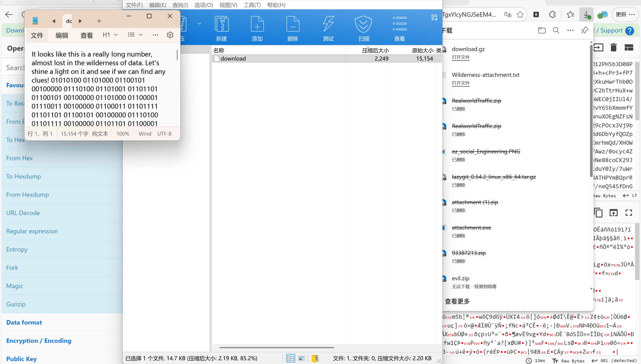Click 查看更多 in the downloads panel
The image size is (641, 364).
click(457, 301)
